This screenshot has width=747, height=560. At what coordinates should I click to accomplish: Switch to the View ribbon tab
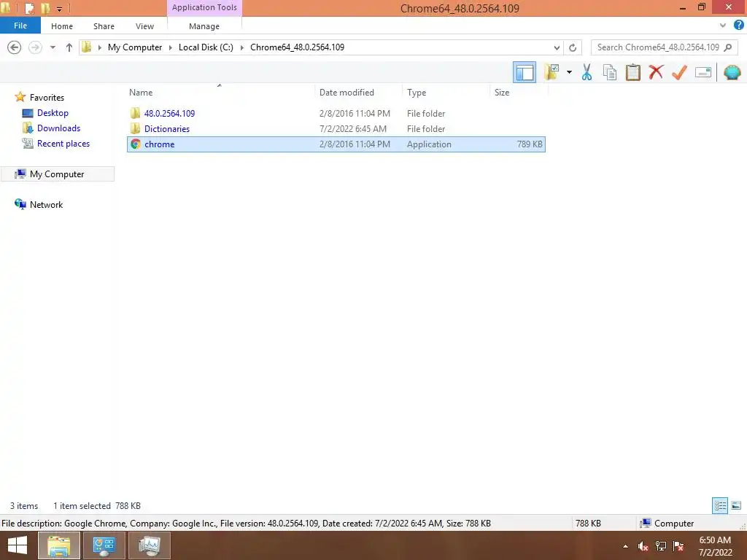145,26
